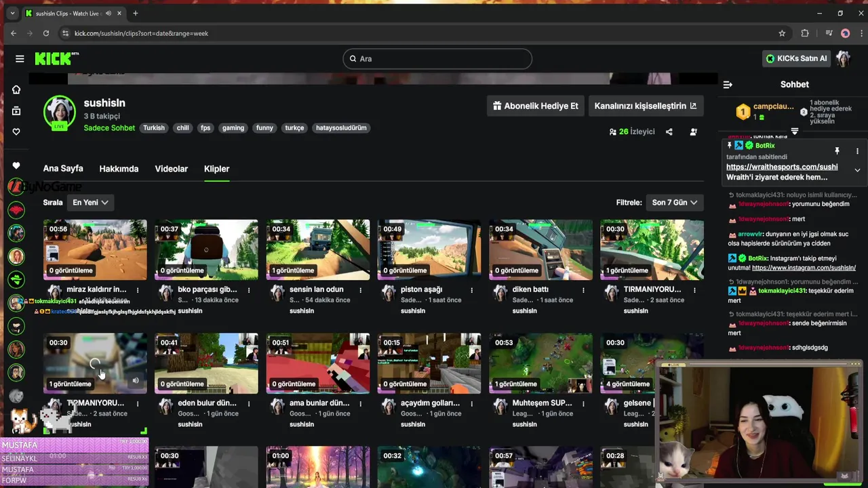The height and width of the screenshot is (488, 868).
Task: Collapse the chat panel
Action: click(x=728, y=85)
